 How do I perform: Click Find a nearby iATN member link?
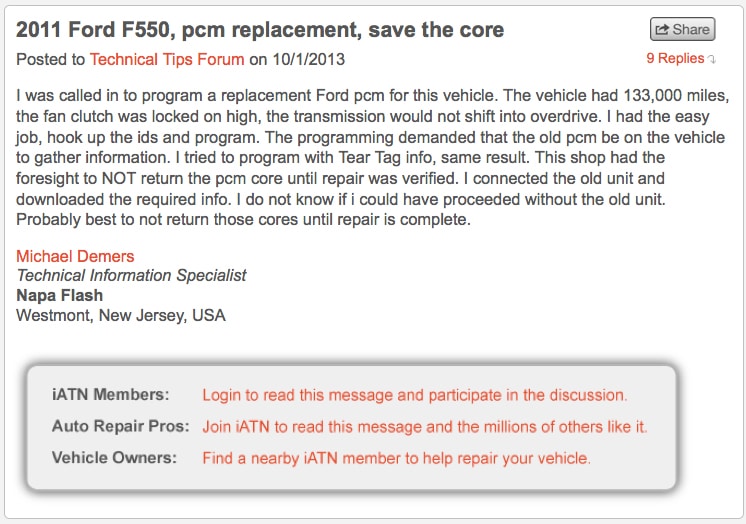396,458
